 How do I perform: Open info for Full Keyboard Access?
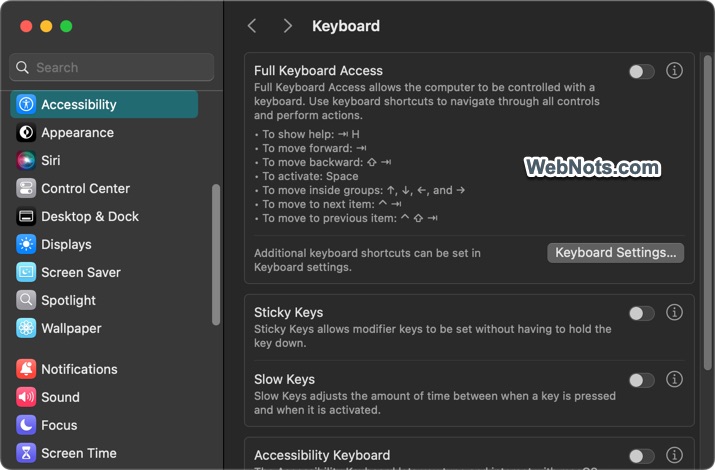[674, 71]
